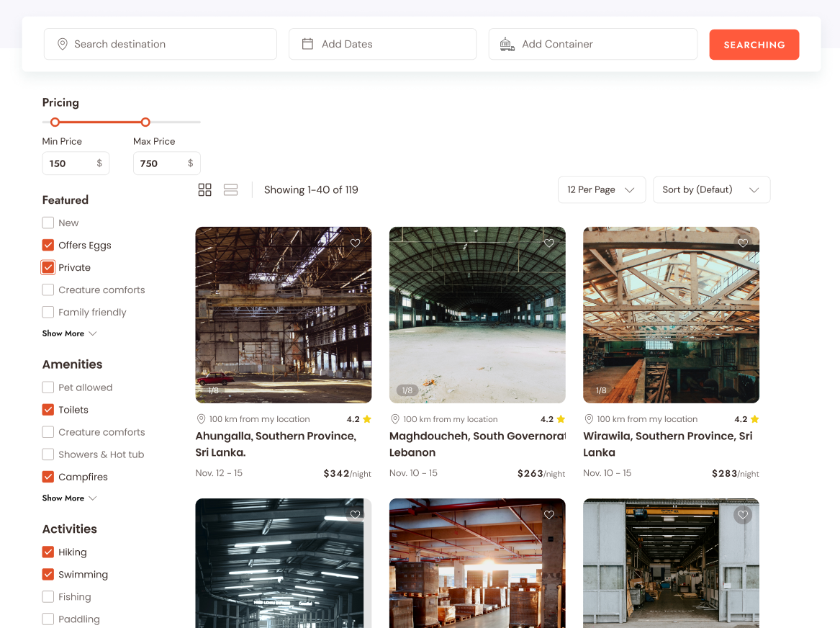This screenshot has width=840, height=628.
Task: Click heart icon on pallet warehouse photo
Action: [x=549, y=515]
